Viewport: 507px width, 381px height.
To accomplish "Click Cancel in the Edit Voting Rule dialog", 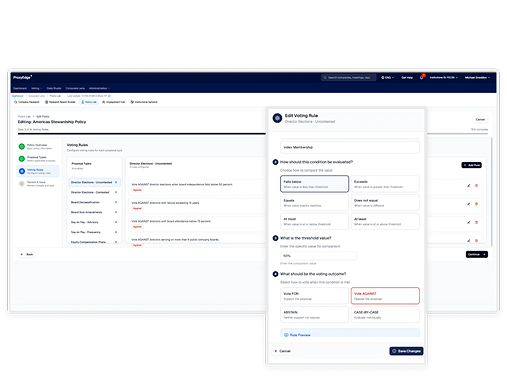I will click(282, 351).
